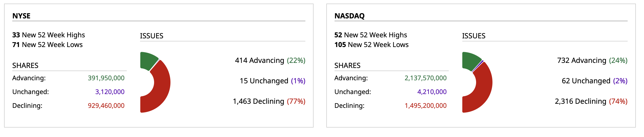Image resolution: width=644 pixels, height=137 pixels.
Task: Click NYSE unchanged shares value 3,120,000
Action: tap(110, 92)
